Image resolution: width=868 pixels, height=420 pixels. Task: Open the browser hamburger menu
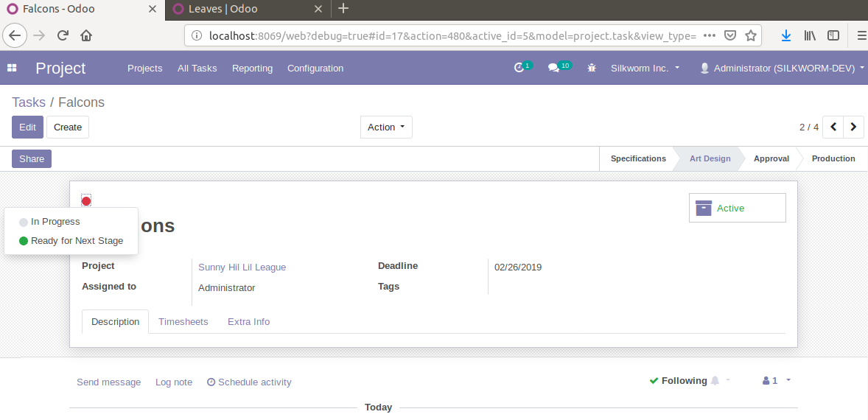click(x=861, y=35)
